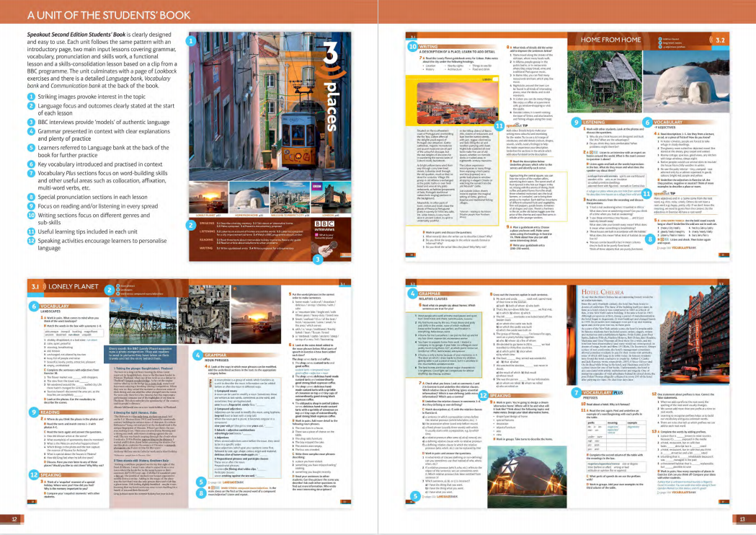The image size is (756, 535).
Task: Select the italic text "Speakout Second Edition Students' Book"
Action: pos(76,35)
